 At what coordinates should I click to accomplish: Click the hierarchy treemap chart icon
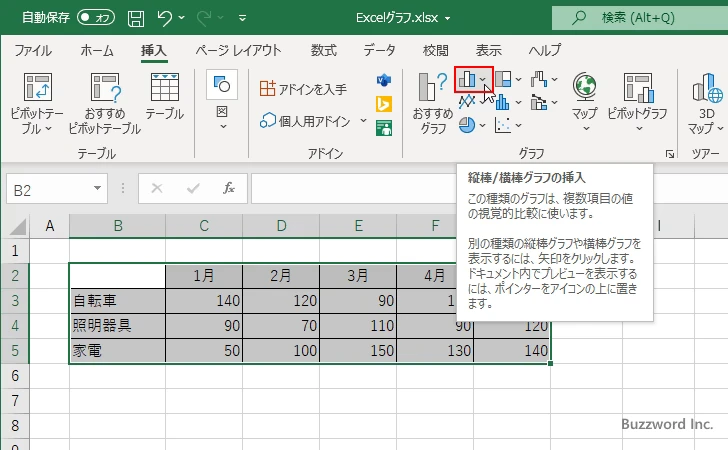tap(503, 79)
